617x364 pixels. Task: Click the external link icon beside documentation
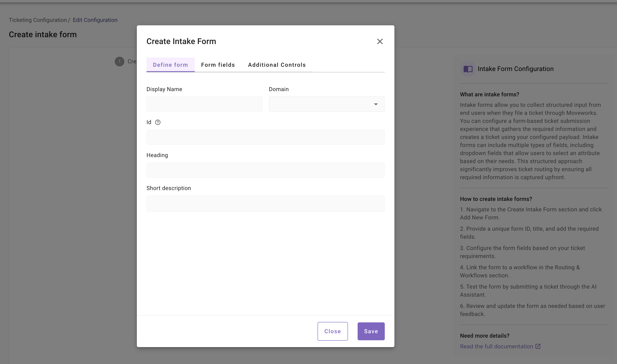(x=538, y=346)
